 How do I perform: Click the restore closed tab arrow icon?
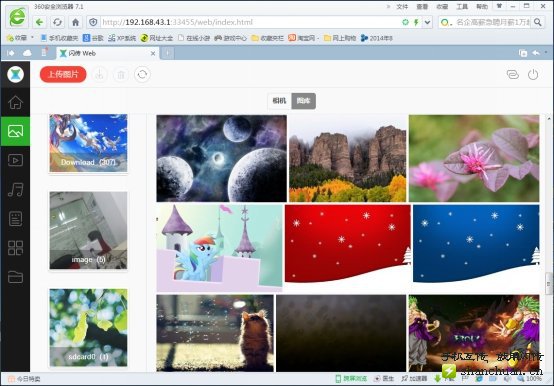(x=536, y=53)
